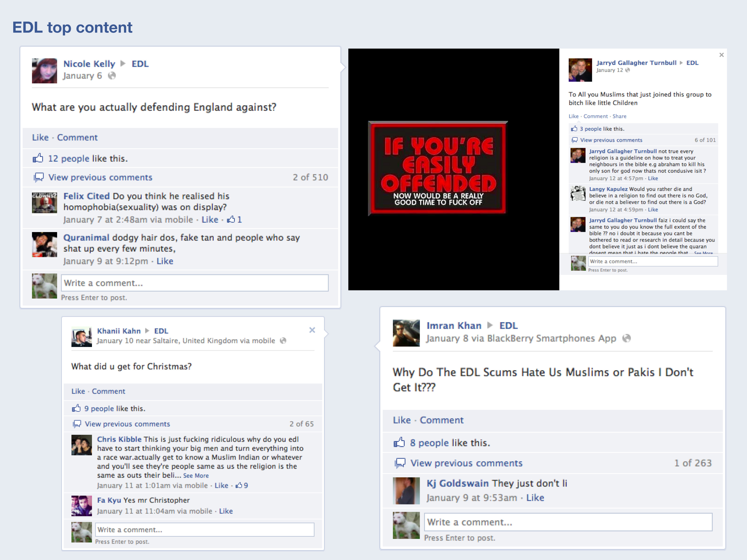The height and width of the screenshot is (560, 747).
Task: Open Felix Cited's profile name link
Action: tap(87, 196)
